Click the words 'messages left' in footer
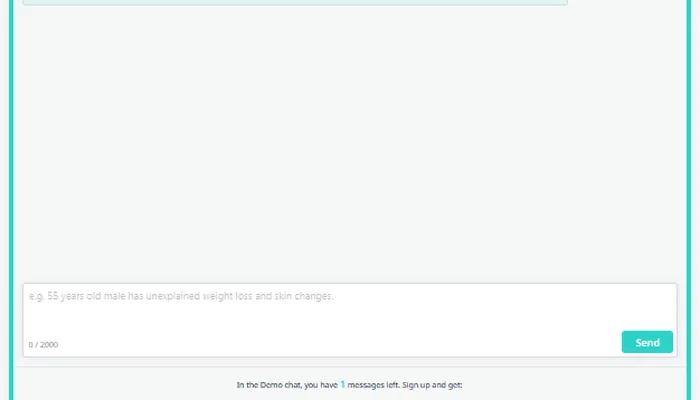This screenshot has height=400, width=700. pyautogui.click(x=374, y=385)
